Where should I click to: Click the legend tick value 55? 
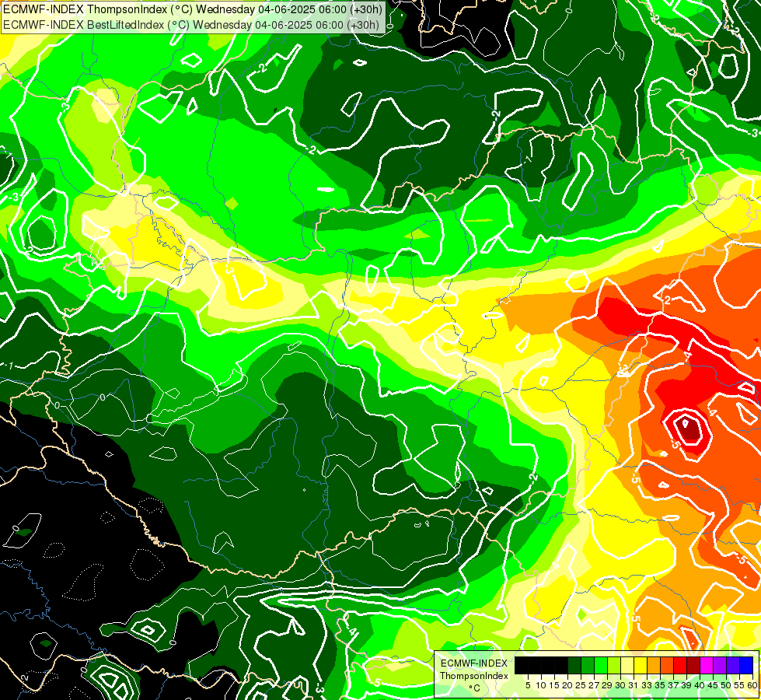coord(740,685)
